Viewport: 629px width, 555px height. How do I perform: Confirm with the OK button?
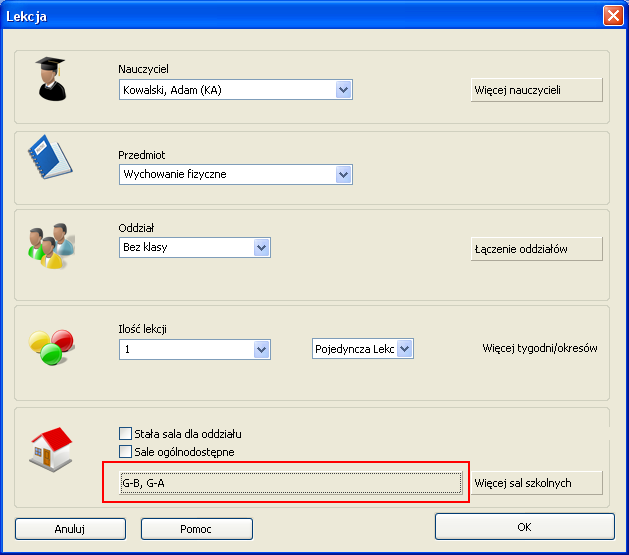pos(525,527)
